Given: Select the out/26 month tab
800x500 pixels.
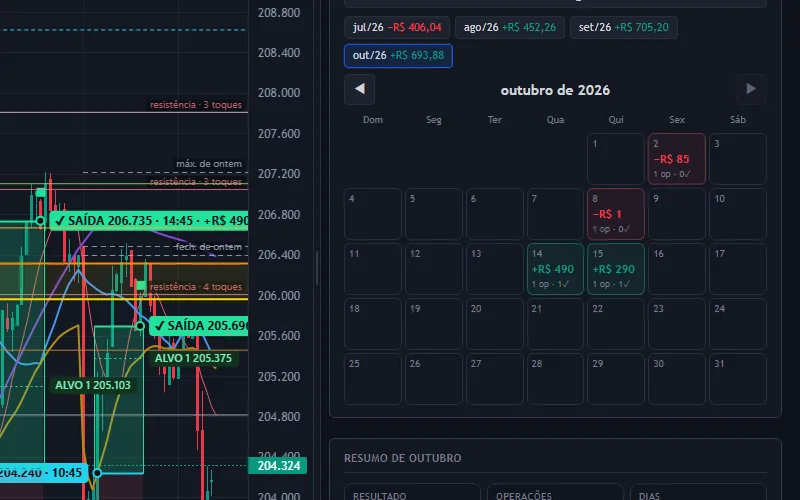Looking at the screenshot, I should click(x=398, y=56).
